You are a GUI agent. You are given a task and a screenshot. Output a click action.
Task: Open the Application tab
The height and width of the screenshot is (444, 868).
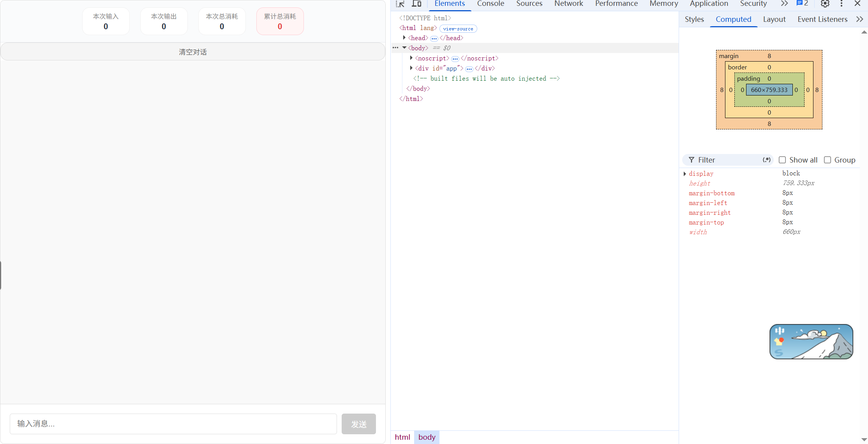click(x=709, y=4)
